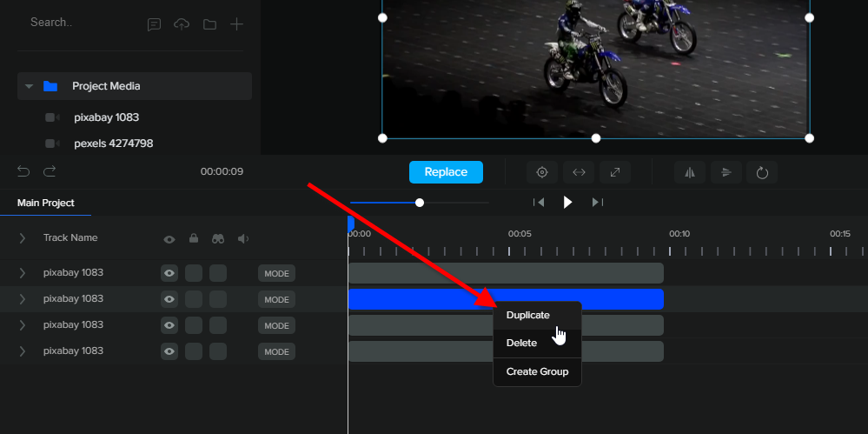
Task: Undo the last action with the undo arrow
Action: (23, 171)
